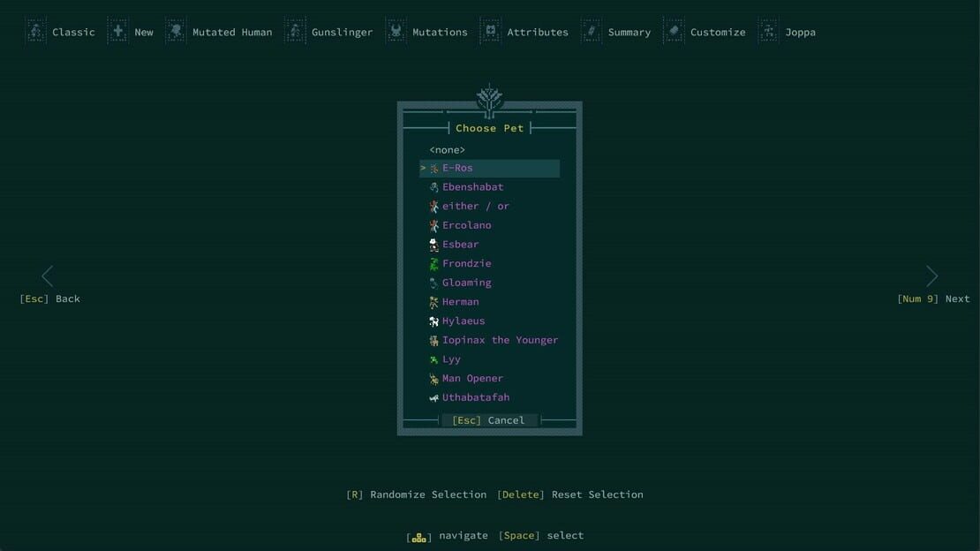Image resolution: width=980 pixels, height=551 pixels.
Task: Click the E-Ros pet sprite icon
Action: (433, 169)
